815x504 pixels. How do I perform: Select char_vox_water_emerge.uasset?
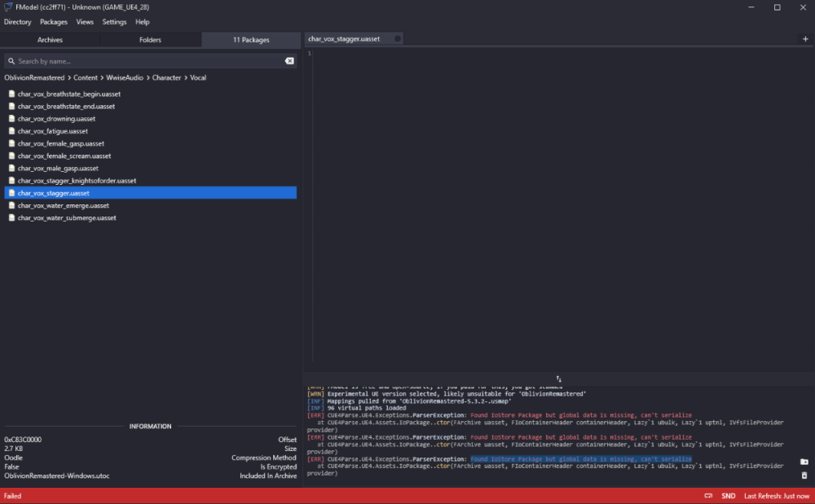coord(150,205)
